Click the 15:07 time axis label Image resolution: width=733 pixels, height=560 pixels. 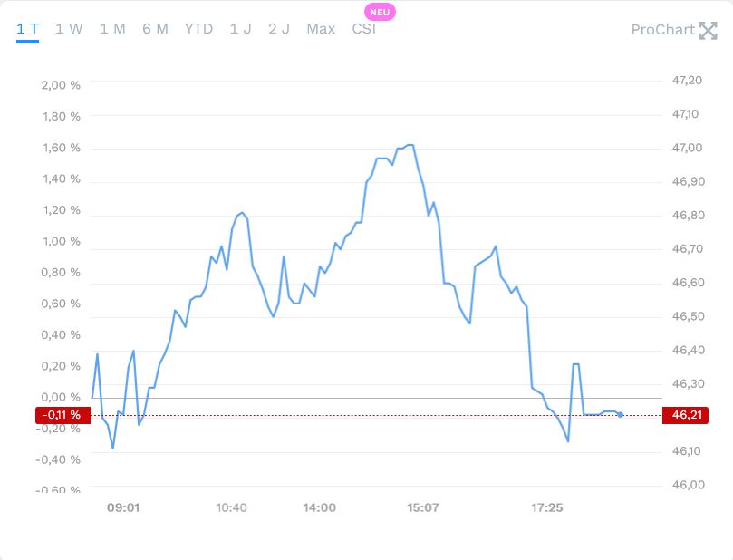pos(423,507)
